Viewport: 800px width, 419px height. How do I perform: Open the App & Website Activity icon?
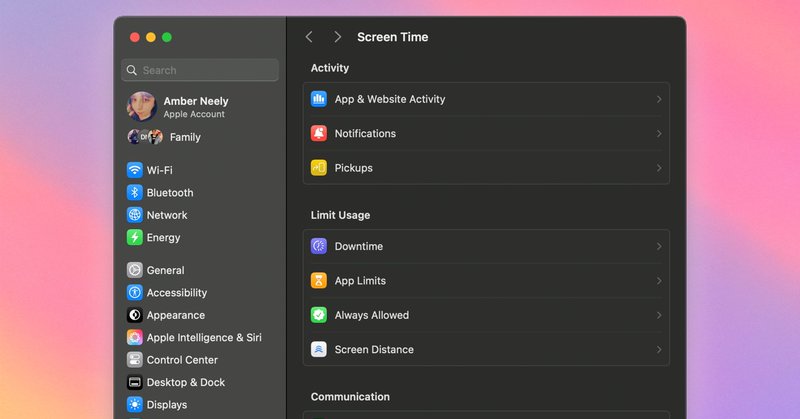(319, 99)
